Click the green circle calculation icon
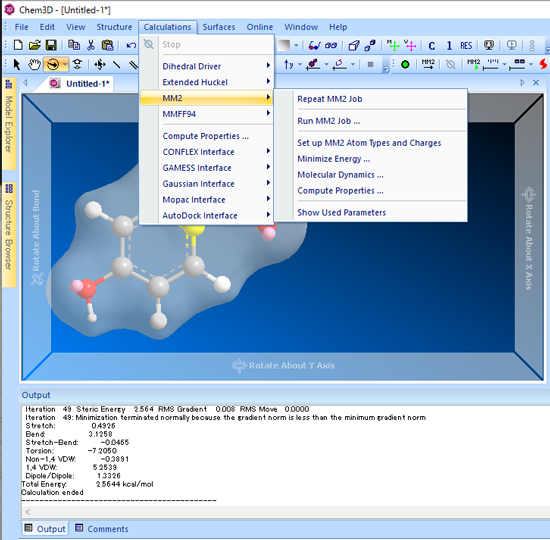This screenshot has height=540, width=550. coord(405,65)
